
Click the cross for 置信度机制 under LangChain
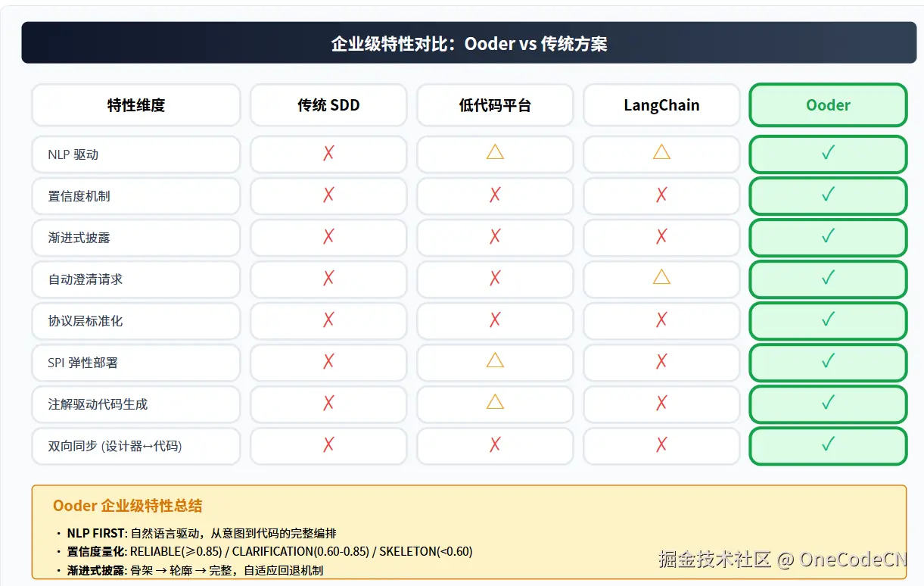point(661,195)
